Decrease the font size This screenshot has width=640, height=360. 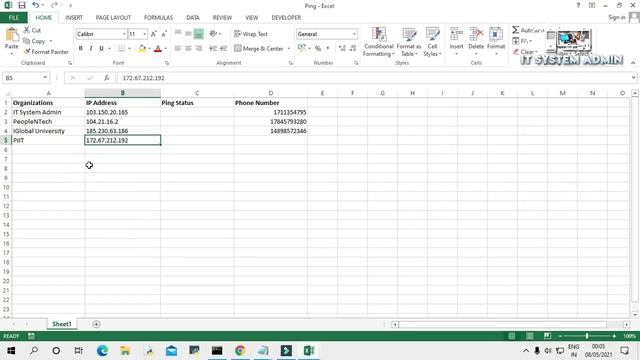tap(164, 34)
